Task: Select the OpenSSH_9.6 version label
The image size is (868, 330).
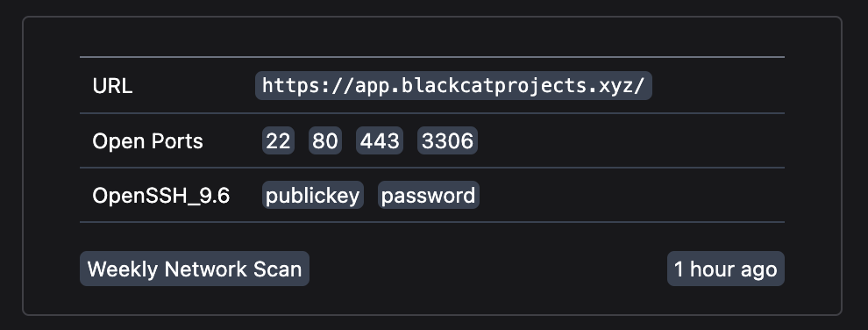Action: tap(161, 196)
